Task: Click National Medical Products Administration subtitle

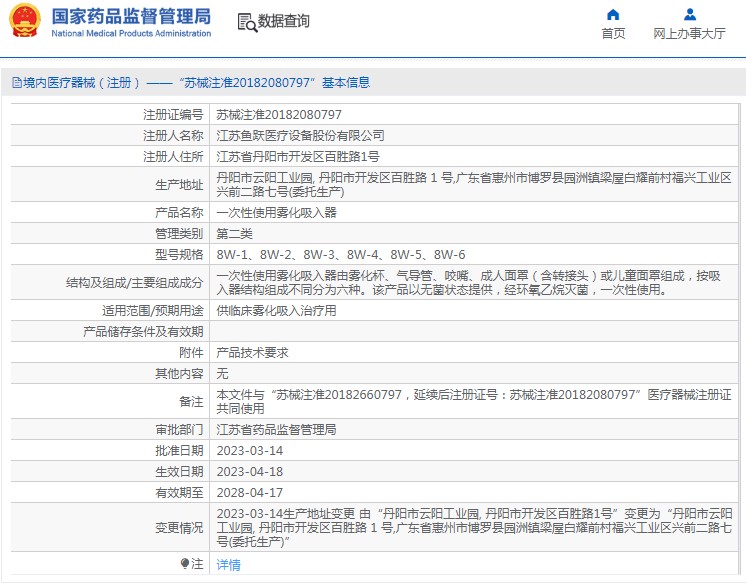Action: pos(131,33)
